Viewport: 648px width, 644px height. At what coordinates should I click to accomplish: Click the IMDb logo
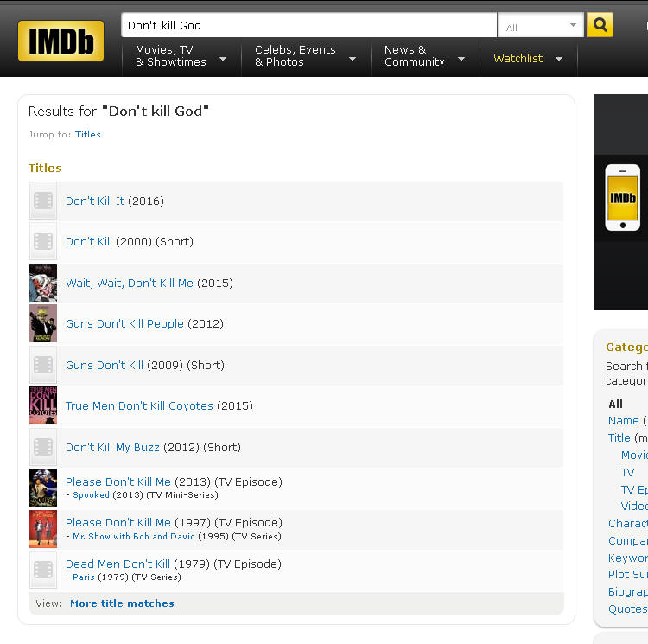[x=60, y=41]
